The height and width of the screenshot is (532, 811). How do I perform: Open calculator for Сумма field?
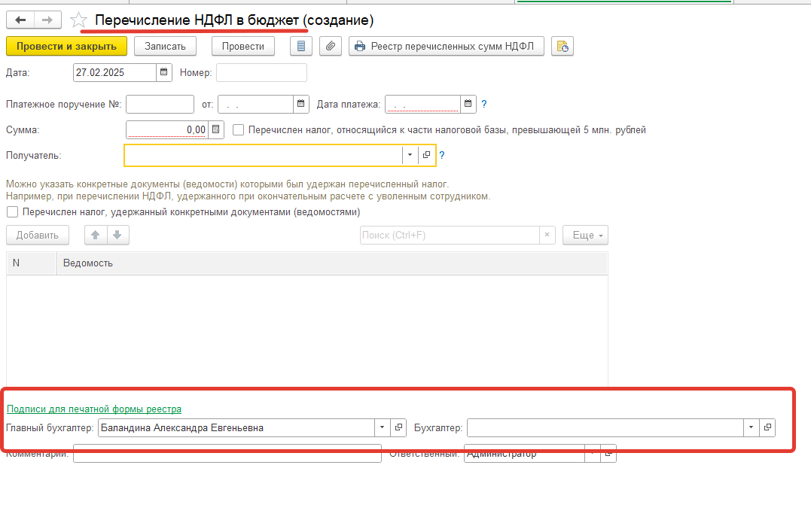[x=216, y=129]
